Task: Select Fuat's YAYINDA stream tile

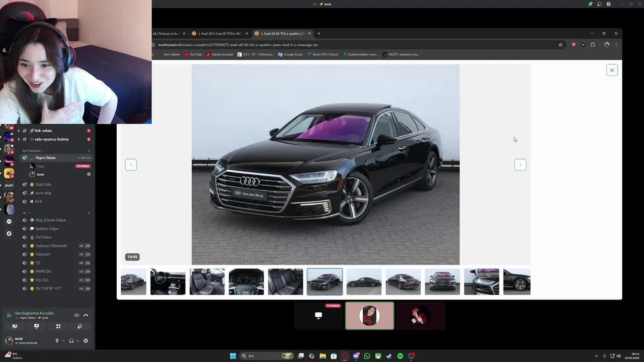Action: (318, 316)
